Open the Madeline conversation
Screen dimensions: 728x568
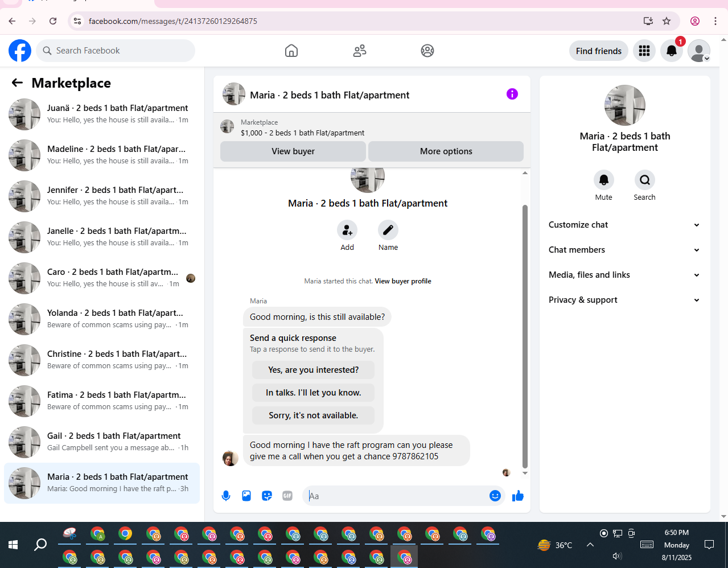coord(102,155)
